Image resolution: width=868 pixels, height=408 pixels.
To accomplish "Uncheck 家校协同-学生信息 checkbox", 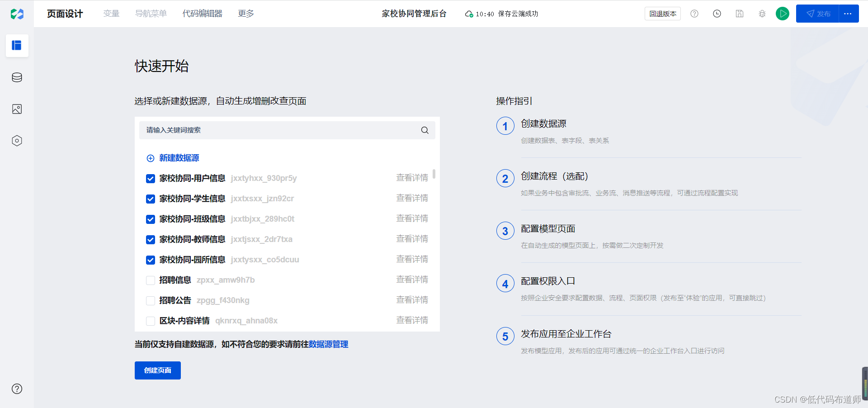I will [x=151, y=199].
